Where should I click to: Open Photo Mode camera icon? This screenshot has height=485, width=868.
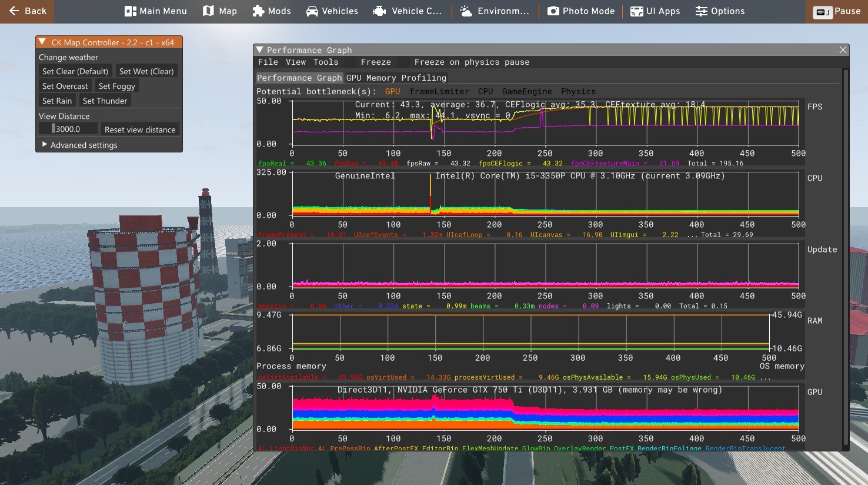553,11
